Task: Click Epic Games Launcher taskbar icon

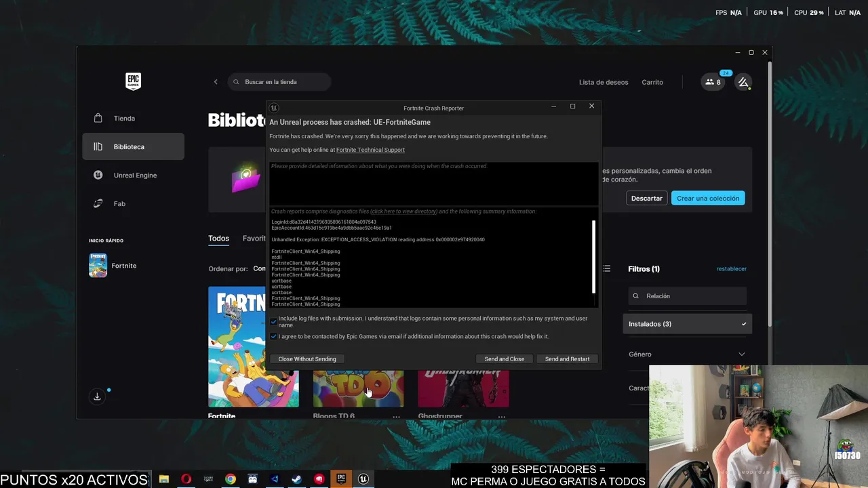Action: click(x=341, y=479)
